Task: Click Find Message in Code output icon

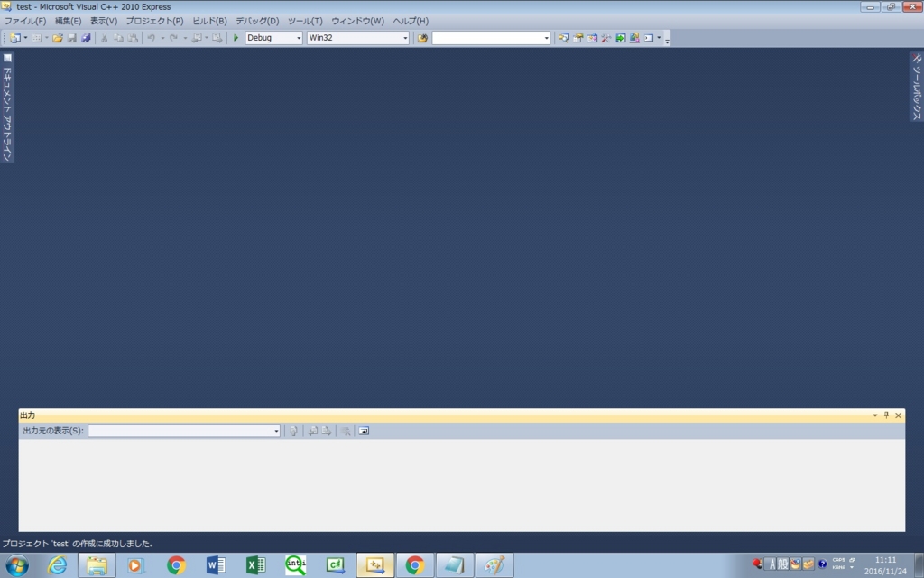Action: pos(293,431)
